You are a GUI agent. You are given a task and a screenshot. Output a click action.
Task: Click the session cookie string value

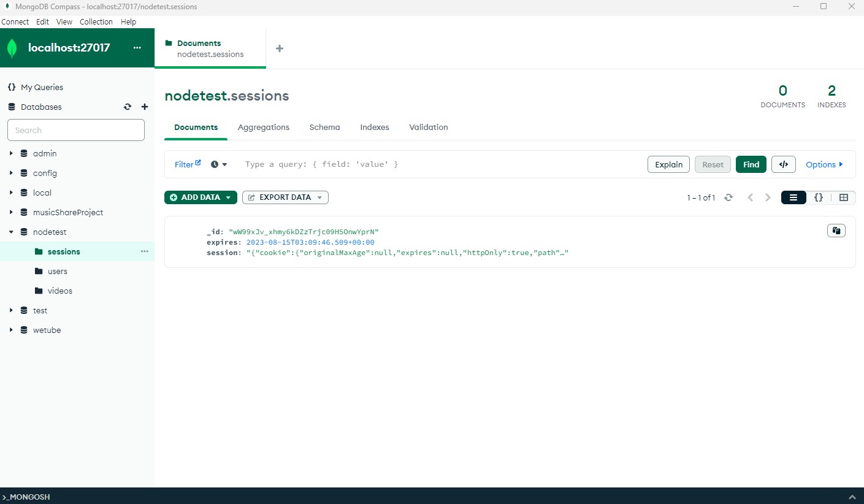tap(408, 253)
